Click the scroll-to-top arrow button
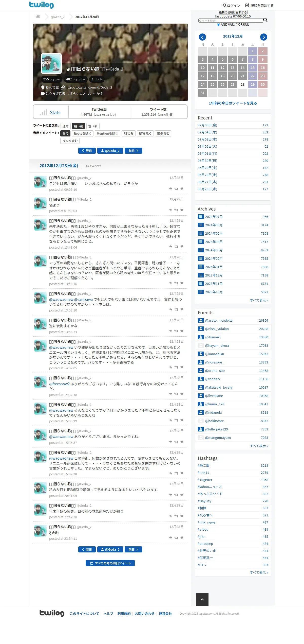 pyautogui.click(x=202, y=599)
